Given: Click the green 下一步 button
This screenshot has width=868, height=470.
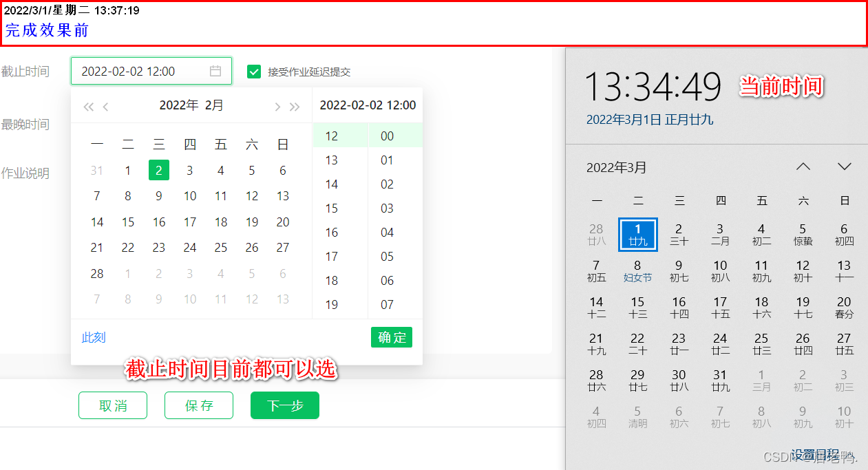Looking at the screenshot, I should point(284,405).
